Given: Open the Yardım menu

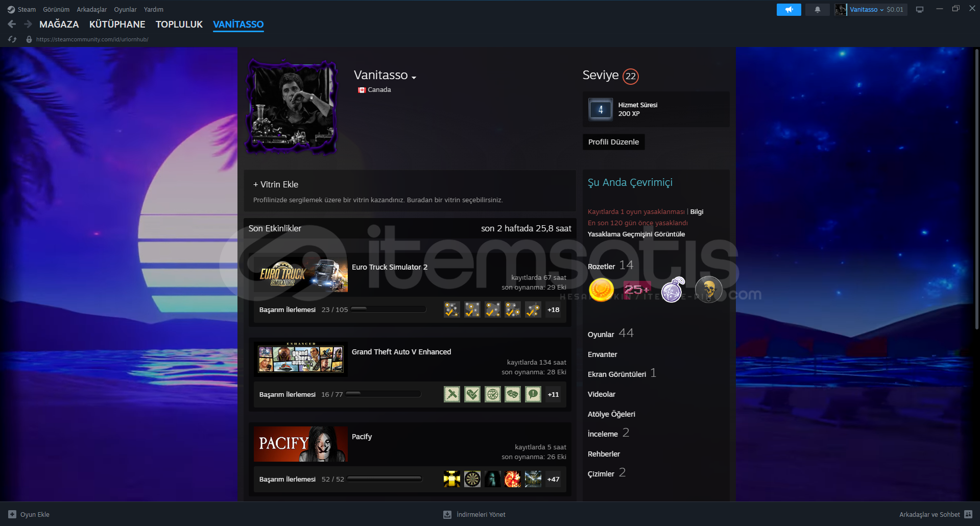Looking at the screenshot, I should tap(154, 10).
